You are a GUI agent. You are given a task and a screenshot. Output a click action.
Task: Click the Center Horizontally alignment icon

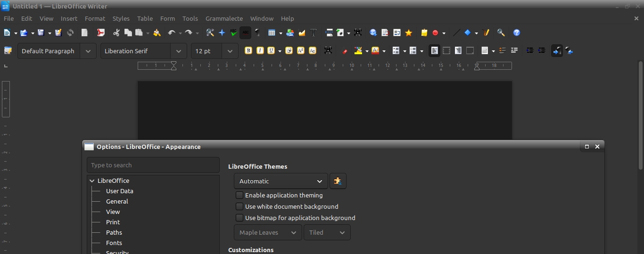tap(446, 51)
